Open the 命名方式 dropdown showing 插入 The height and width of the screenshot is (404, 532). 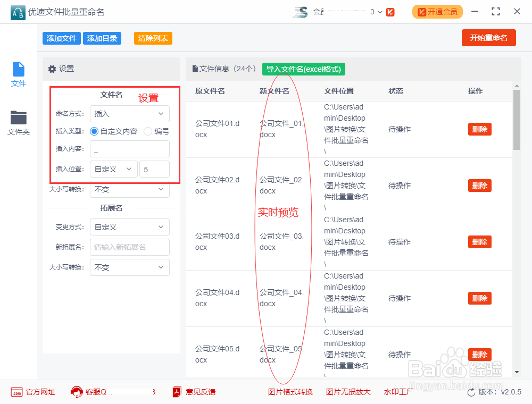(x=130, y=114)
